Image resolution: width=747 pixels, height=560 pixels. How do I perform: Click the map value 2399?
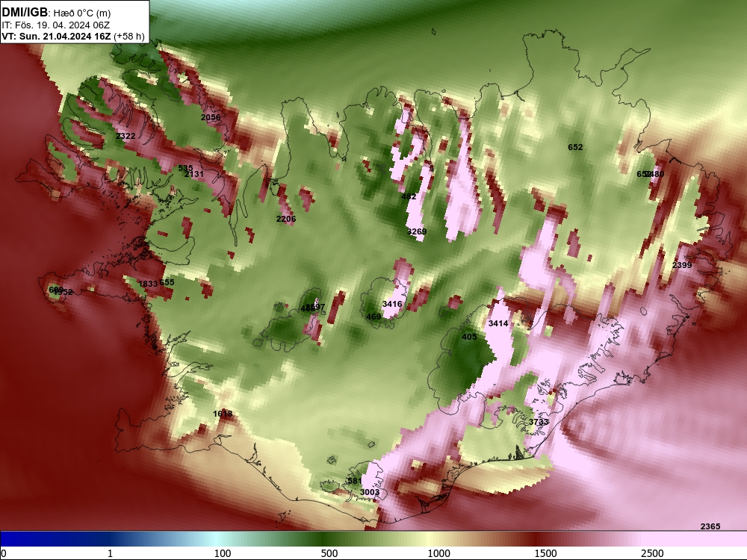[682, 265]
